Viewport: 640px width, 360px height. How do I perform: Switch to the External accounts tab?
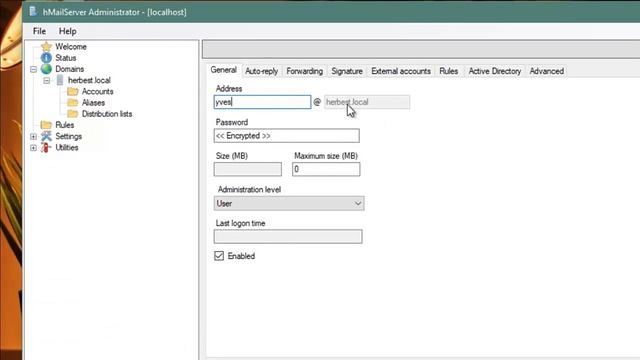pyautogui.click(x=401, y=71)
